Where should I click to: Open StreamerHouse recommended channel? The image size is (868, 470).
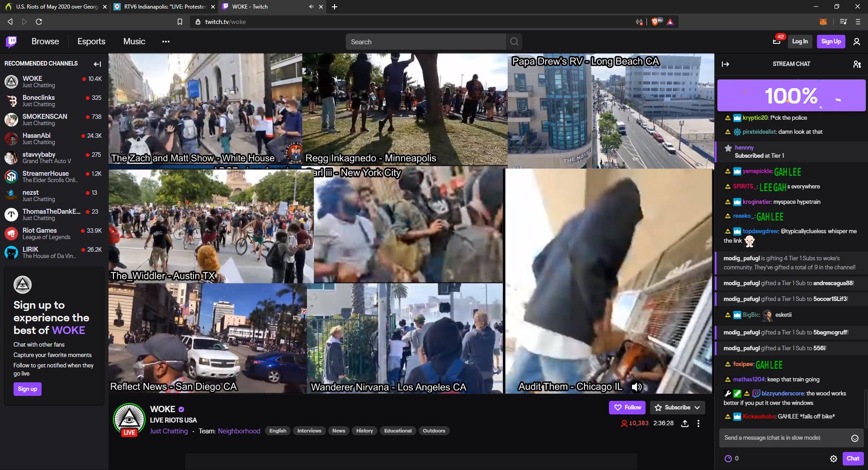coord(53,177)
